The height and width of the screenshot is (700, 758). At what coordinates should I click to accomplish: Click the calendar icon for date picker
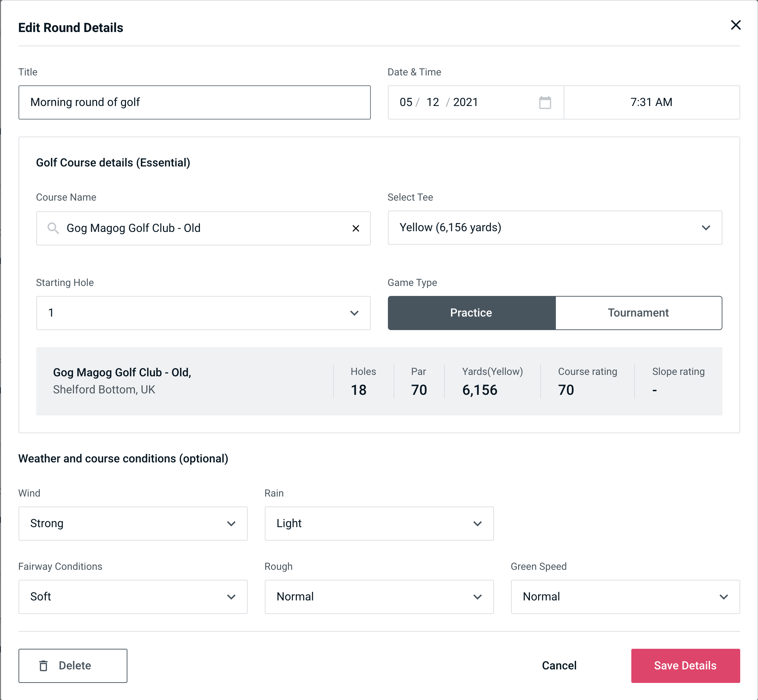click(x=545, y=102)
